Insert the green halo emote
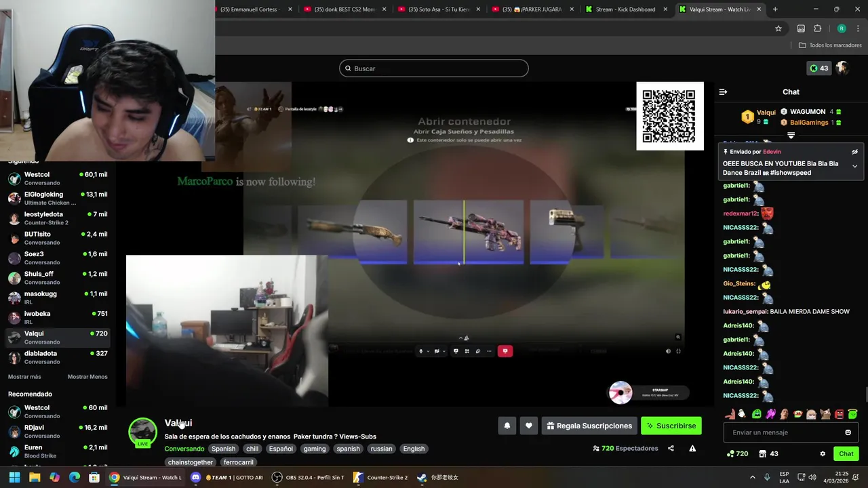Screen dimensions: 868x488 click(x=852, y=413)
